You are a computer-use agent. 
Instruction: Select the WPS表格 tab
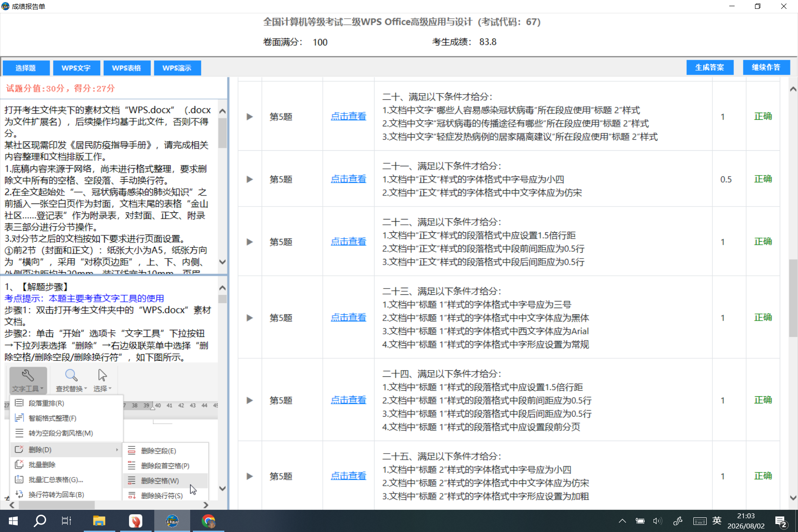127,68
